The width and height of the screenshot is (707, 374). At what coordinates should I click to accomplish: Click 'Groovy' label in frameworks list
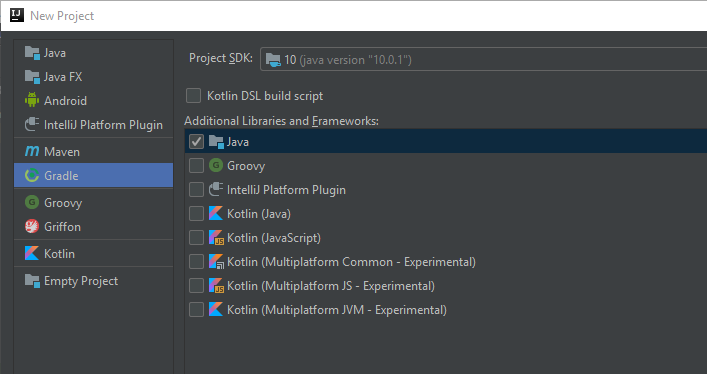tap(246, 166)
